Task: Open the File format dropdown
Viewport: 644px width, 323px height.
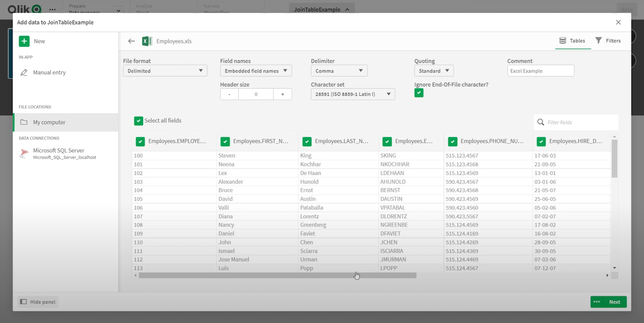Action: (x=165, y=70)
